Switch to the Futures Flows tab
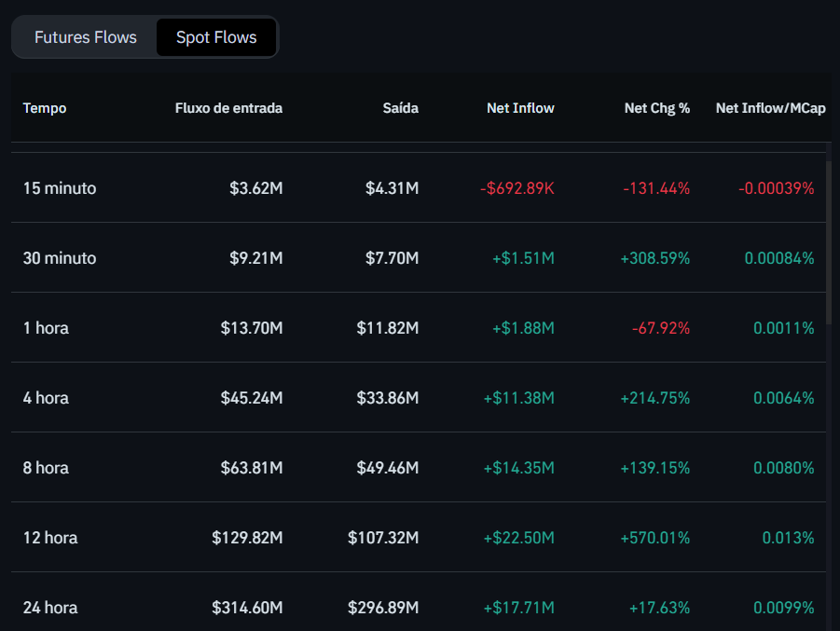This screenshot has width=840, height=631. coord(86,37)
